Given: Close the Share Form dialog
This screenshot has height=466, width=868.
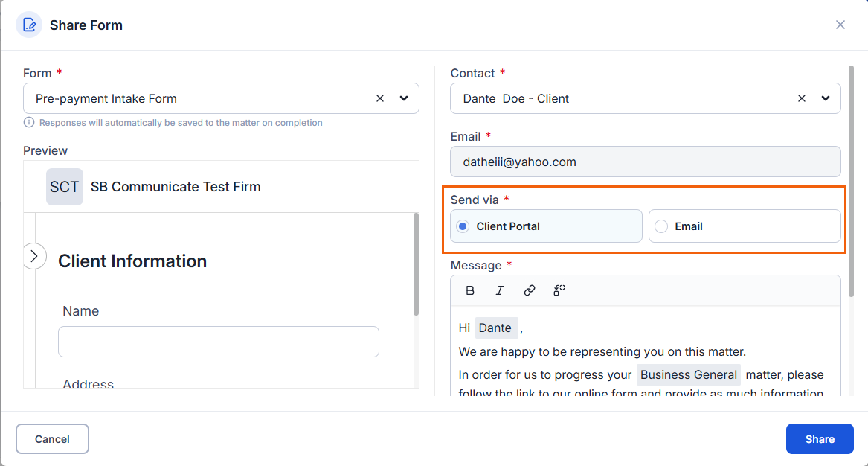Looking at the screenshot, I should pos(840,25).
